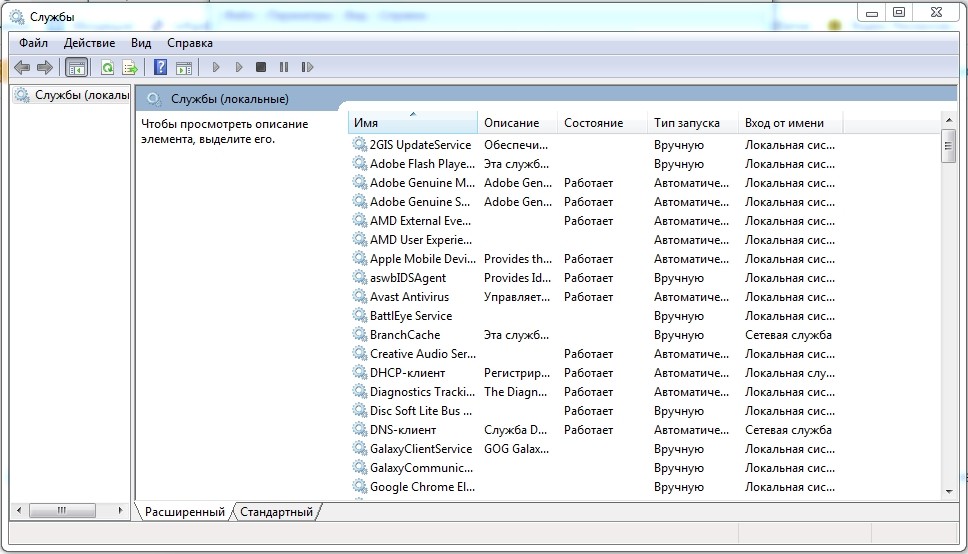Click the Start service play icon
968x554 pixels.
point(215,67)
